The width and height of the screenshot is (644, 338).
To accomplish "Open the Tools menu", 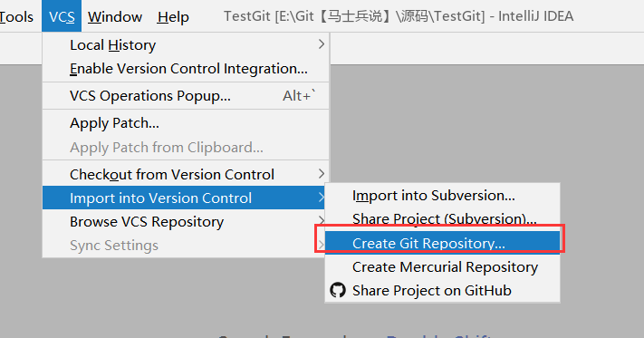I will (x=16, y=16).
